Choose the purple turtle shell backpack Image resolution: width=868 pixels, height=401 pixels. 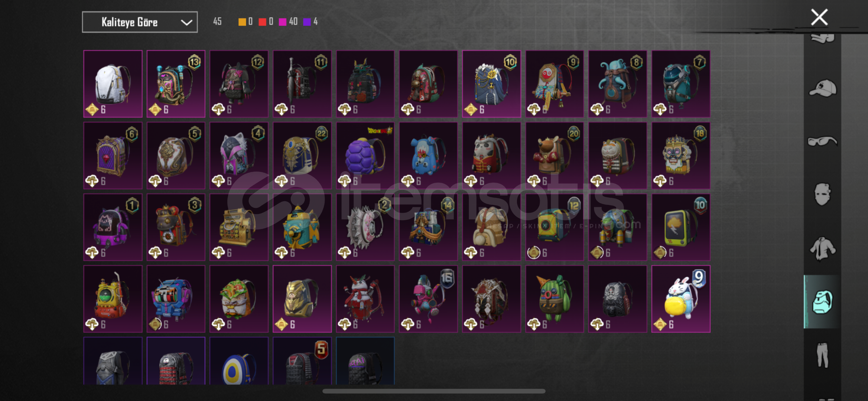click(x=365, y=156)
